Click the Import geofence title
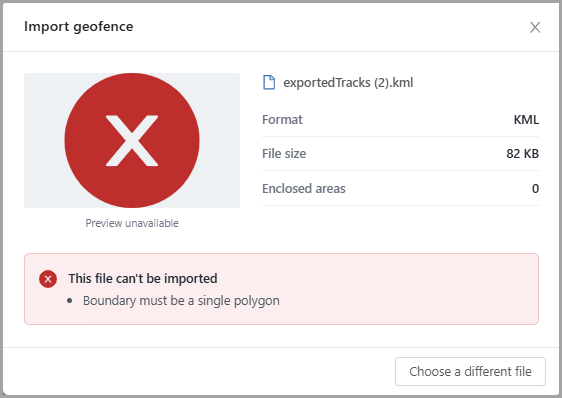 (78, 27)
